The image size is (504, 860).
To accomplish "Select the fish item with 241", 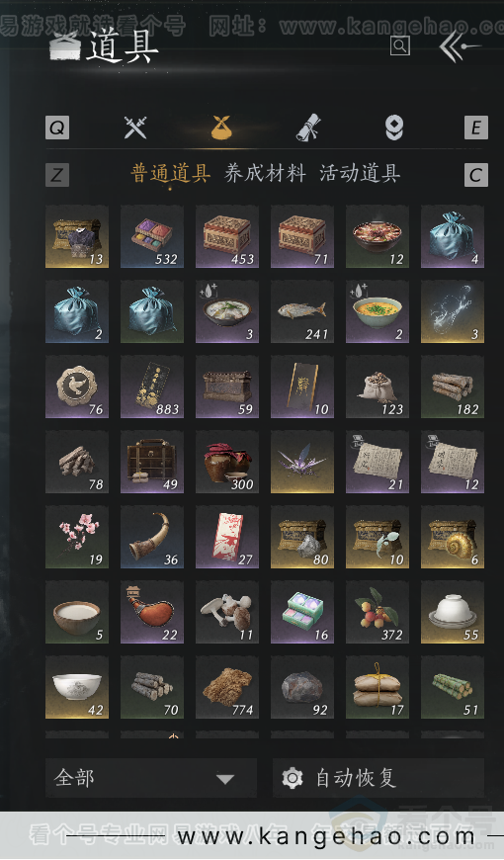I will 302,311.
